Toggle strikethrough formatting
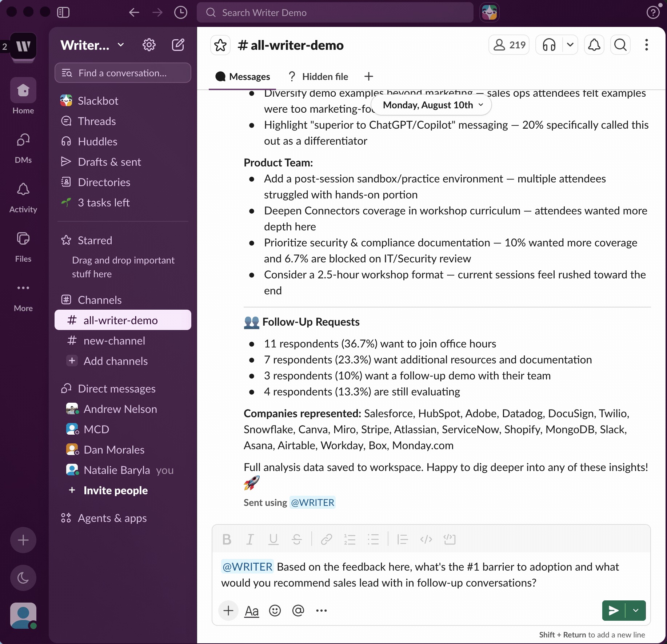This screenshot has height=644, width=667. (297, 540)
